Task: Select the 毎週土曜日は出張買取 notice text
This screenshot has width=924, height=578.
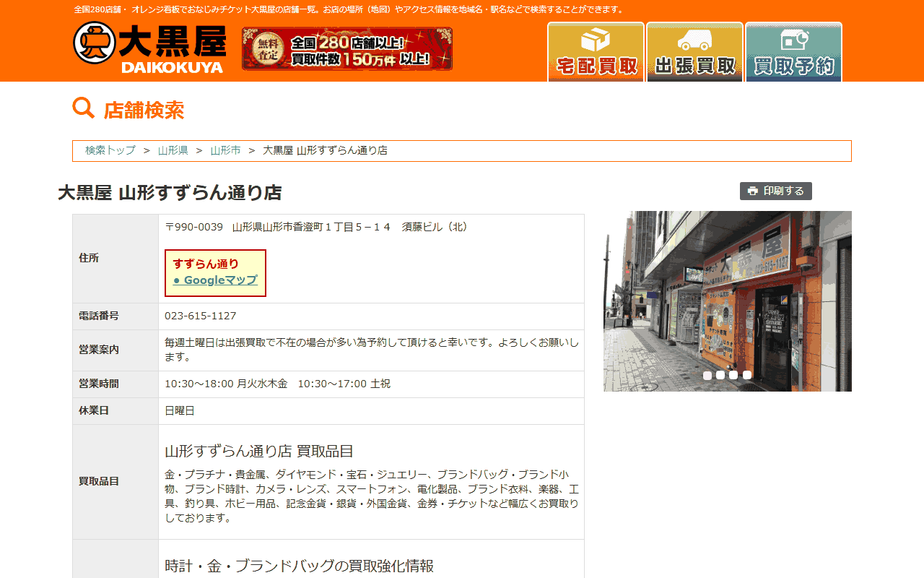Action: click(x=372, y=350)
